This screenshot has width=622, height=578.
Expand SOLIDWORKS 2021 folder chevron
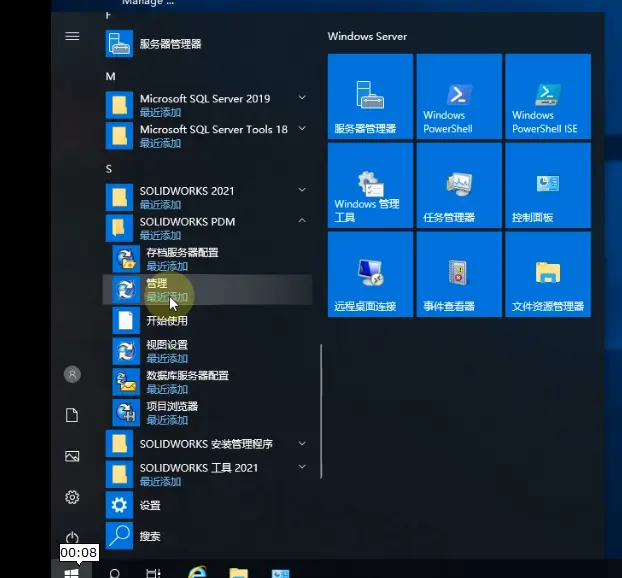pos(302,190)
